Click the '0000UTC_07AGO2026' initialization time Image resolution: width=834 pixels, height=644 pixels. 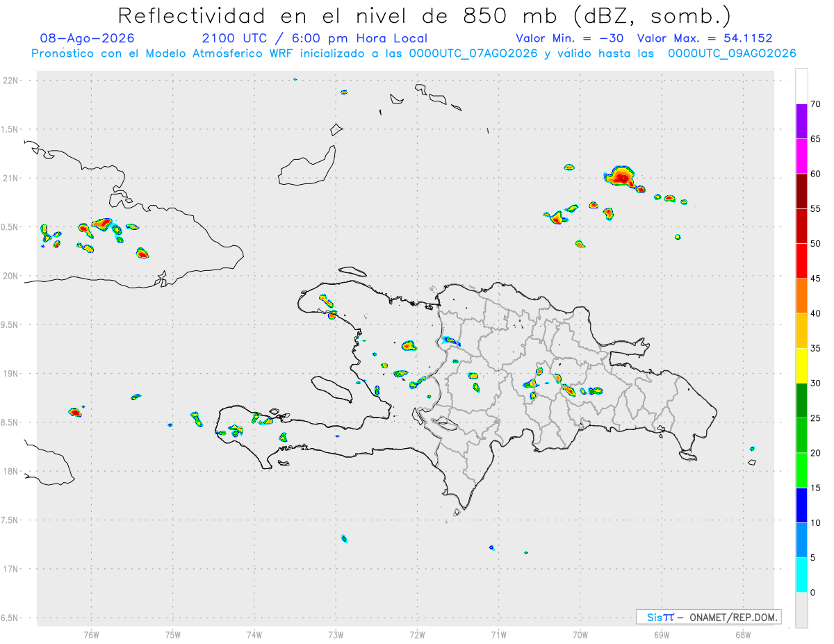pos(473,53)
